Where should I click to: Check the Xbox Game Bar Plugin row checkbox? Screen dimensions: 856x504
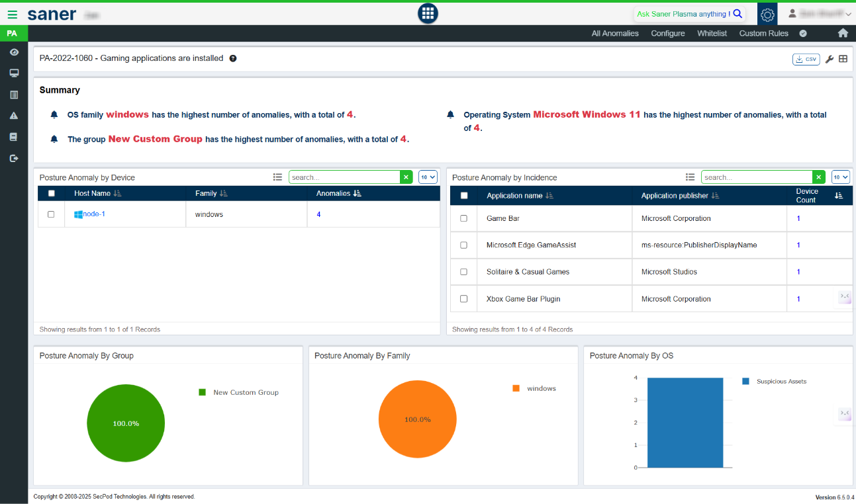[463, 299]
